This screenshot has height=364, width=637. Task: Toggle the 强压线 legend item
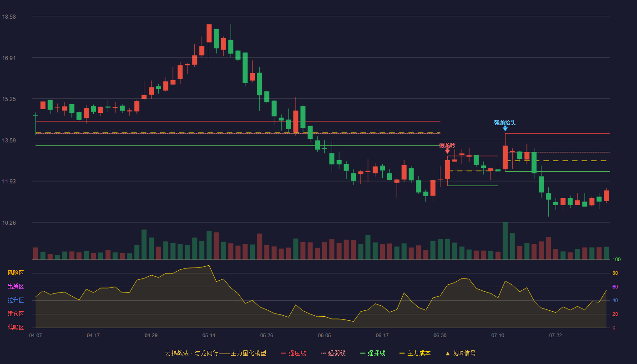tap(293, 353)
